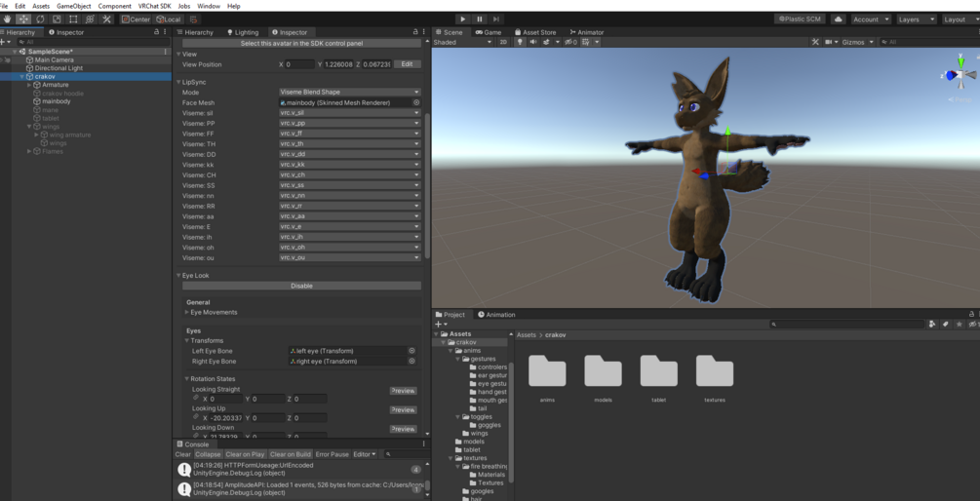
Task: Collapse the gestures folder in Project tree
Action: (457, 360)
